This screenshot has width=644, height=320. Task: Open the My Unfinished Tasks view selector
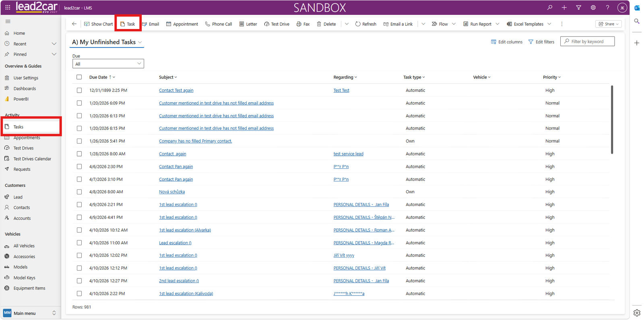click(107, 42)
